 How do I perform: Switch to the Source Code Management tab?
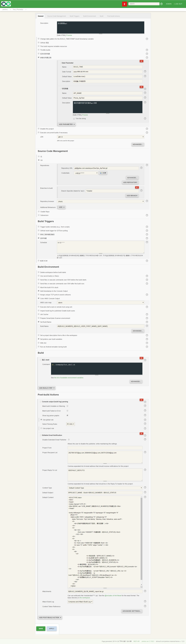(57, 16)
